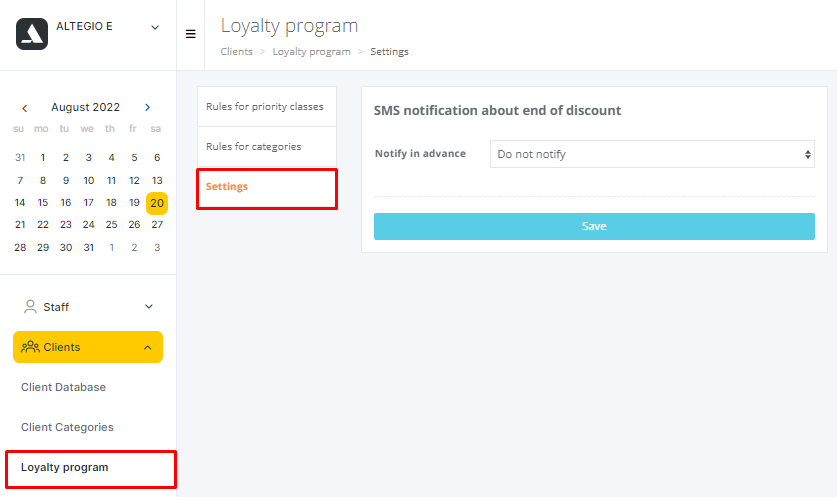The image size is (837, 497).
Task: Open Rules for priority classes tab
Action: point(267,107)
